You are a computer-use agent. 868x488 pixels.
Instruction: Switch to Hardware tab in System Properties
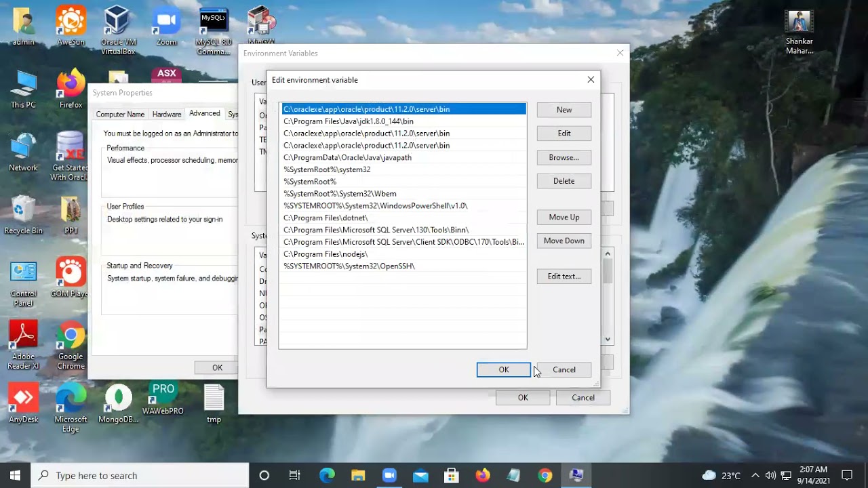coord(167,115)
